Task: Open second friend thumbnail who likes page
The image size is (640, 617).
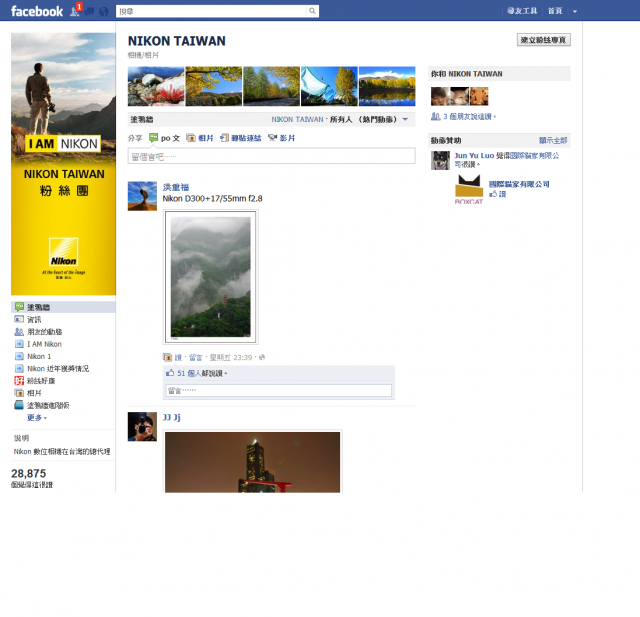Action: tap(459, 96)
